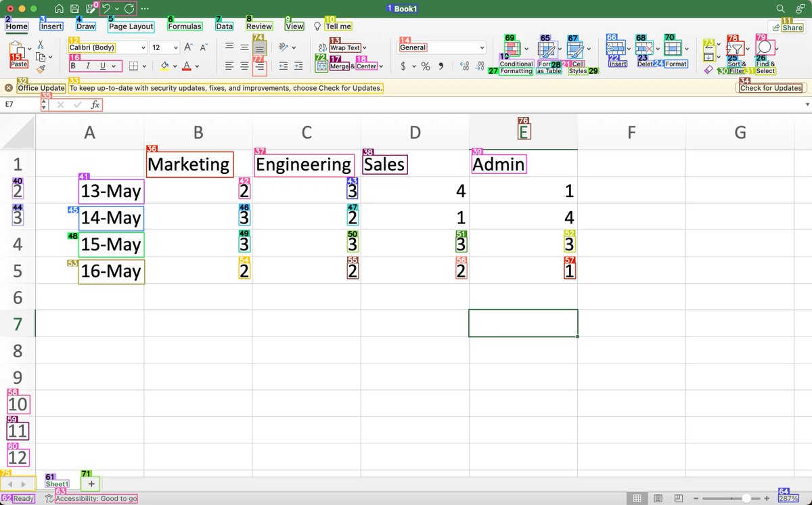The width and height of the screenshot is (812, 505).
Task: Click Accessibility: Good to go status
Action: pos(91,498)
